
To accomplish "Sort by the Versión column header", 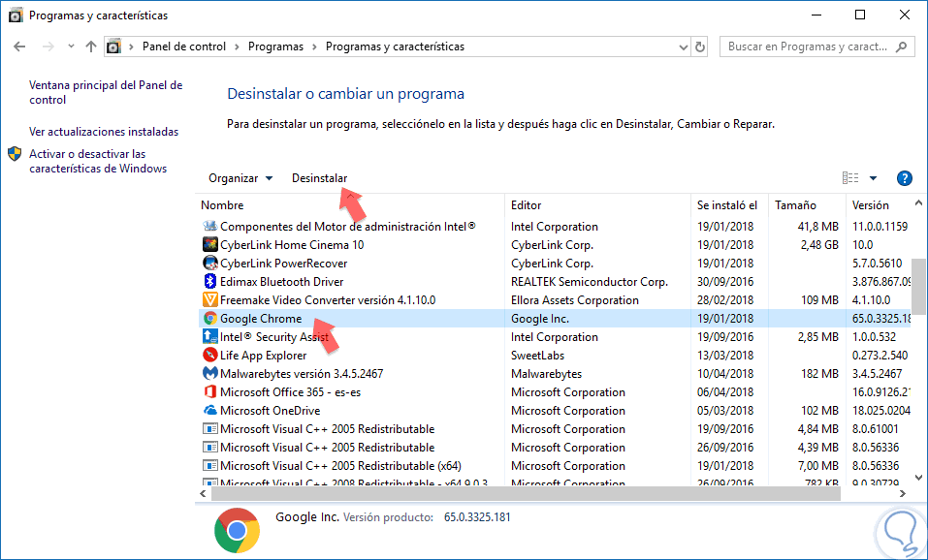I will point(879,205).
